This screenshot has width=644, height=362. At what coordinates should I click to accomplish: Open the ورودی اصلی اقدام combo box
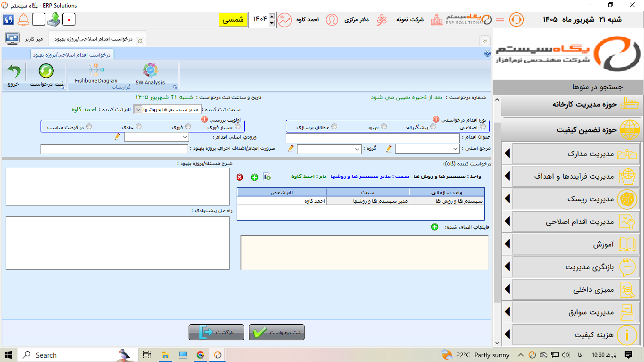[157, 137]
